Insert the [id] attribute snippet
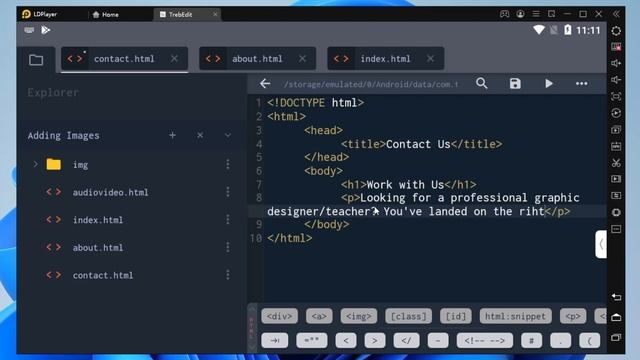 coord(456,316)
